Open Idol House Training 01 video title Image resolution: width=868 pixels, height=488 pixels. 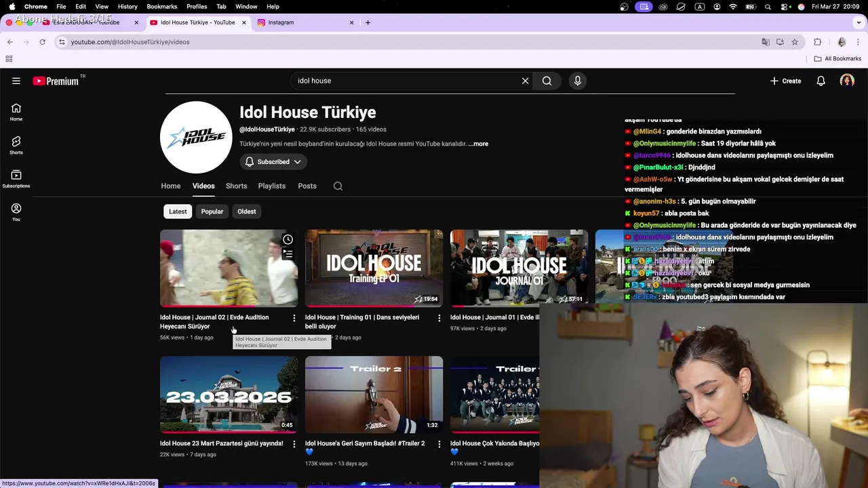[362, 322]
